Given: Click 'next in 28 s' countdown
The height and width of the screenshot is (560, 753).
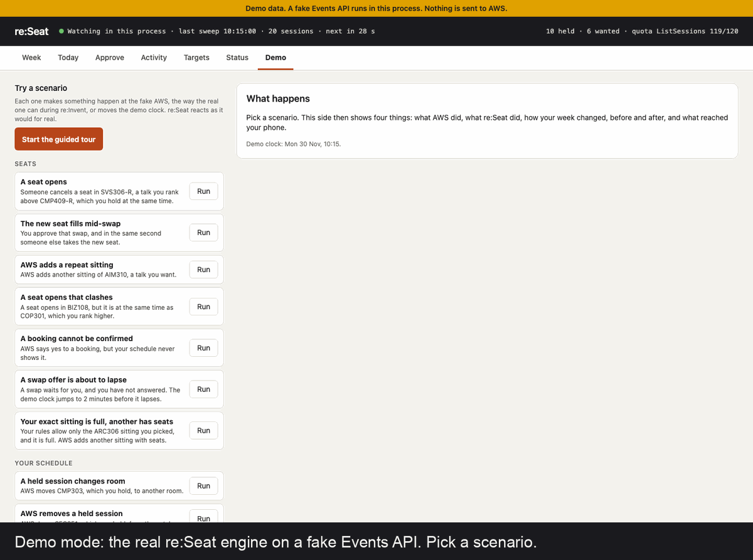Looking at the screenshot, I should [x=350, y=31].
